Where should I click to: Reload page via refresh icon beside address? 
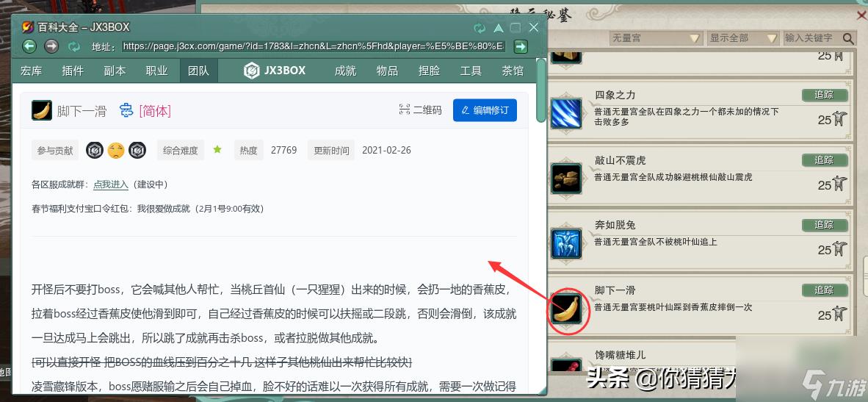tap(74, 46)
